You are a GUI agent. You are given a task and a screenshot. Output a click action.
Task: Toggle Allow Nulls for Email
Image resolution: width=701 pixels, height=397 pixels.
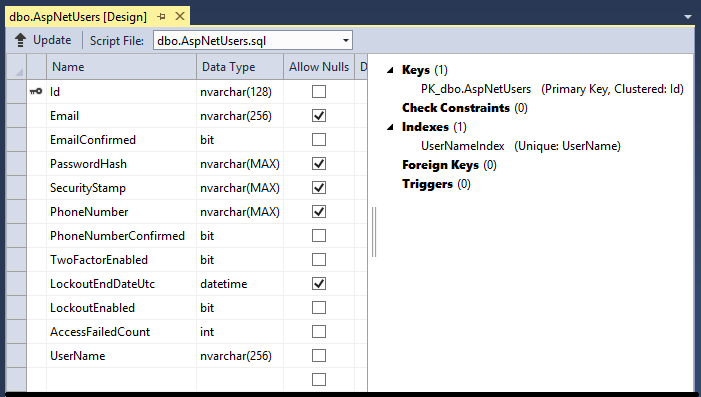point(319,116)
